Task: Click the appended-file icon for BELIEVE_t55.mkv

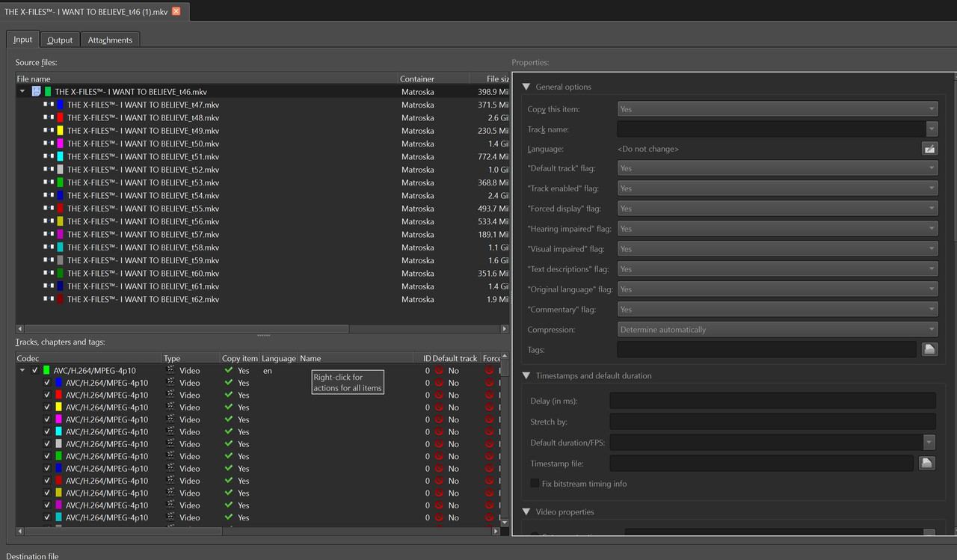Action: click(49, 209)
